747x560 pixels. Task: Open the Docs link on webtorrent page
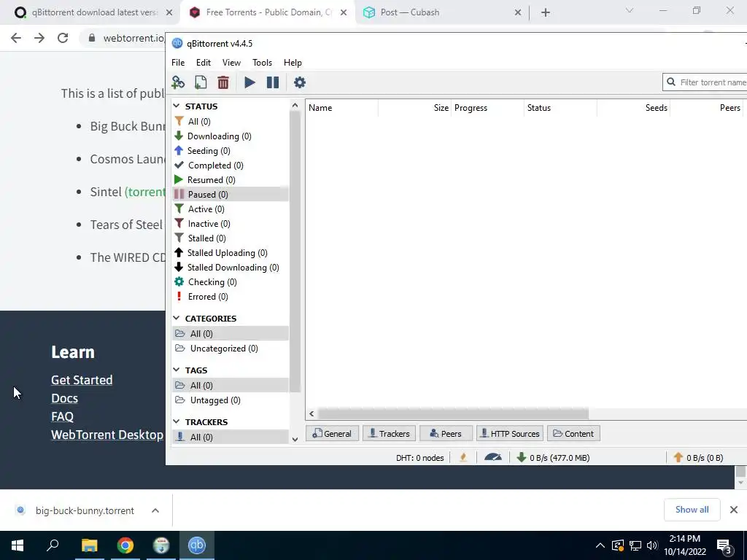pyautogui.click(x=64, y=398)
